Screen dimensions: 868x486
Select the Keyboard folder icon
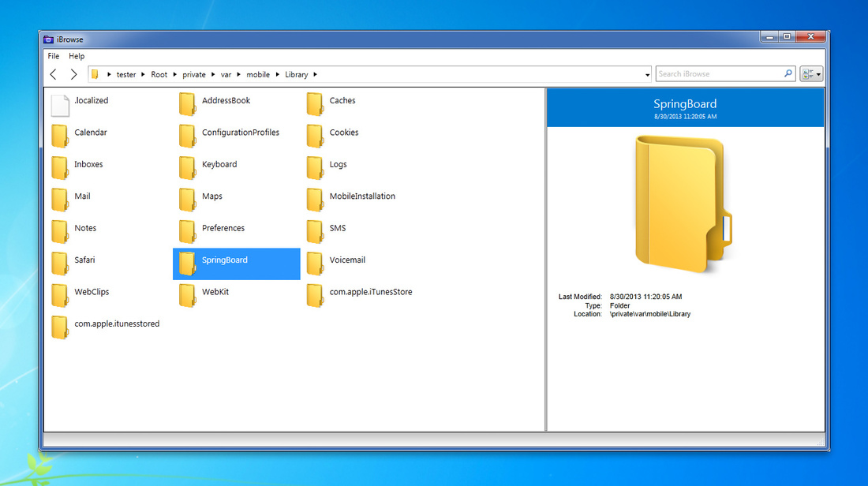click(x=188, y=168)
